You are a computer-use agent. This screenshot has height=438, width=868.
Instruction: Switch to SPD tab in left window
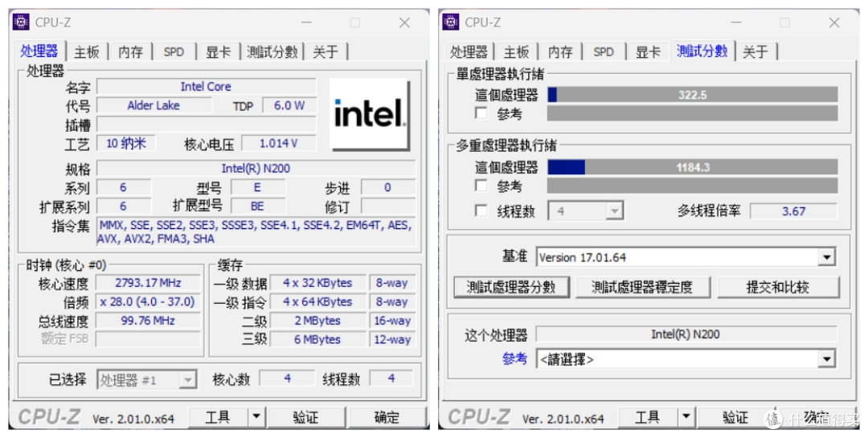pyautogui.click(x=174, y=52)
